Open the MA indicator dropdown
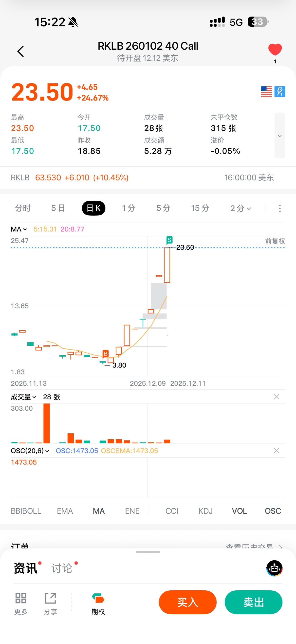Image resolution: width=296 pixels, height=644 pixels. coord(19,229)
